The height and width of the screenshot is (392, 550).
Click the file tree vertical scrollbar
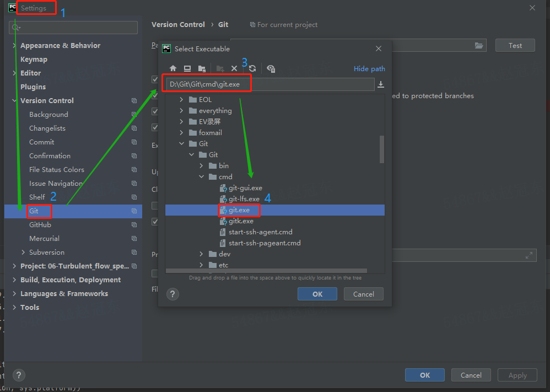(x=382, y=149)
